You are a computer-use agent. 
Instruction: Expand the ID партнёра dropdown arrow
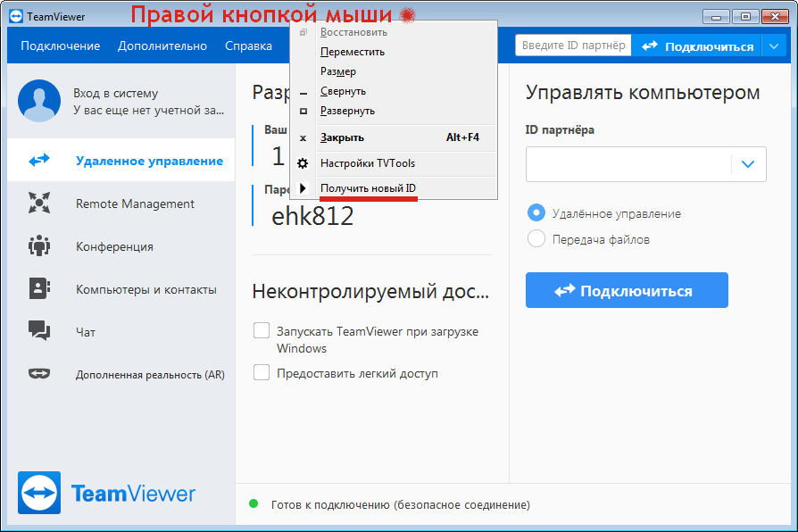point(748,164)
